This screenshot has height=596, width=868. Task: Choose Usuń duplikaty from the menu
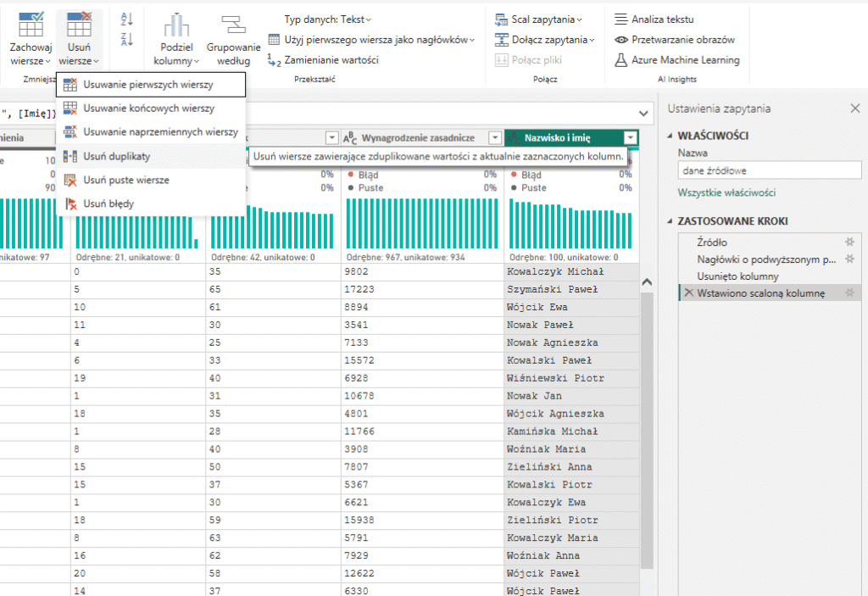click(117, 157)
